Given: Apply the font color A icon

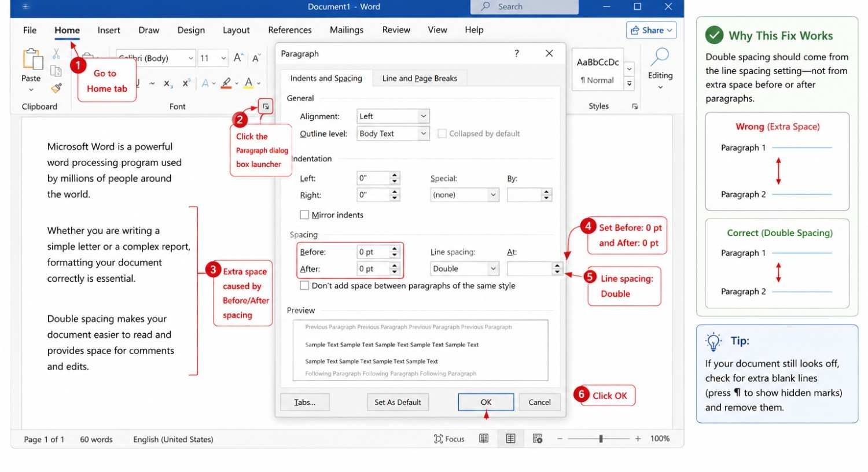Looking at the screenshot, I should 248,83.
